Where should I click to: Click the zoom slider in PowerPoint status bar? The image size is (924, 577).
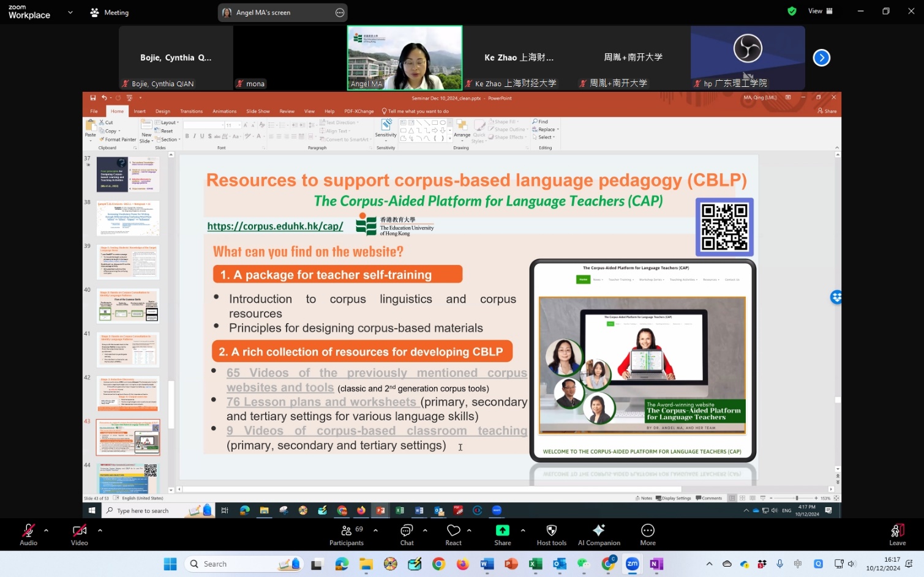click(794, 498)
